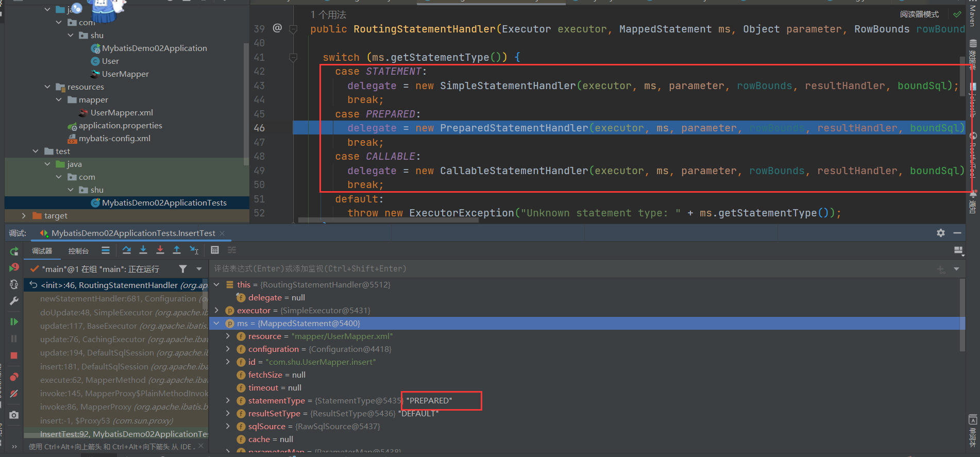Viewport: 980px width, 457px height.
Task: Expand the sqlSource field node
Action: (x=228, y=426)
